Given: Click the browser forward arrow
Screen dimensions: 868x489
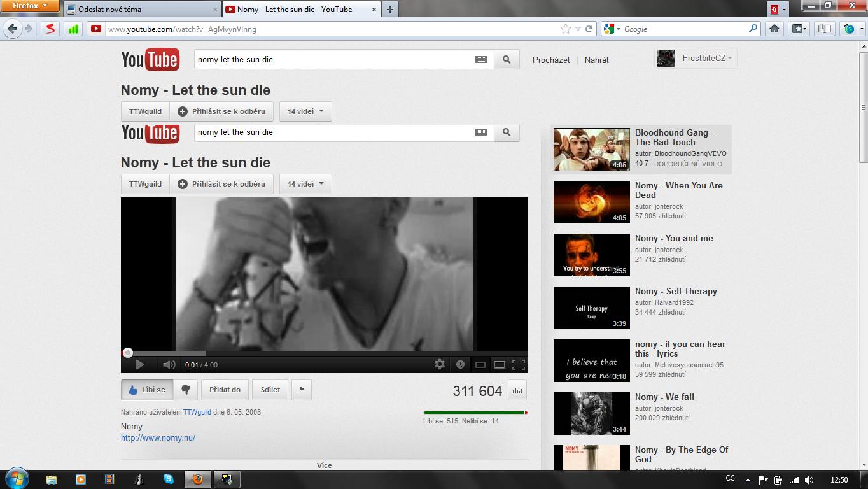Looking at the screenshot, I should [x=29, y=29].
